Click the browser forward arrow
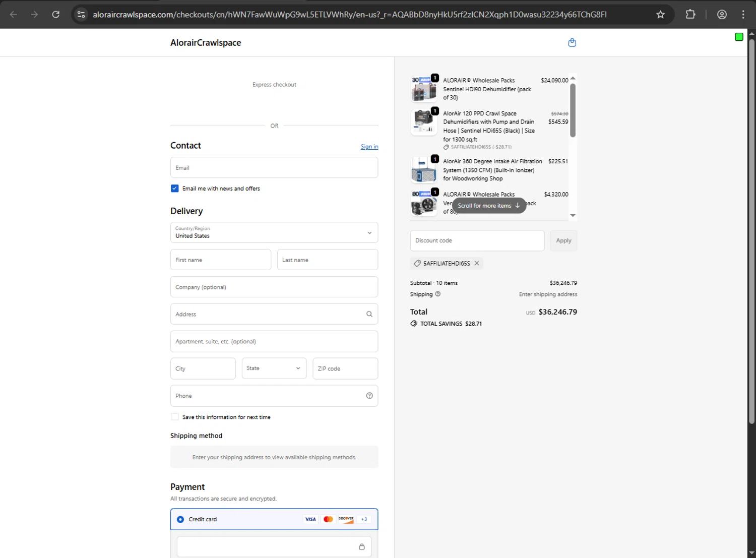 click(x=34, y=14)
